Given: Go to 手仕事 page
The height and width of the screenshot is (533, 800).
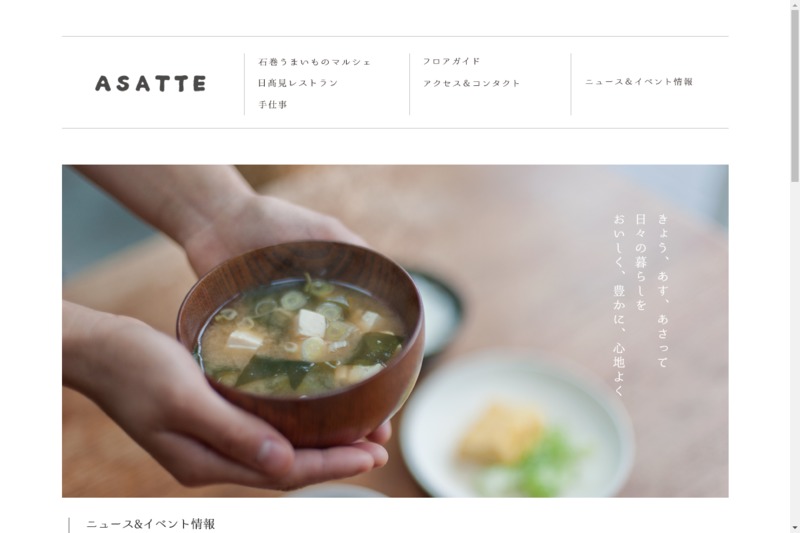Looking at the screenshot, I should [x=272, y=105].
